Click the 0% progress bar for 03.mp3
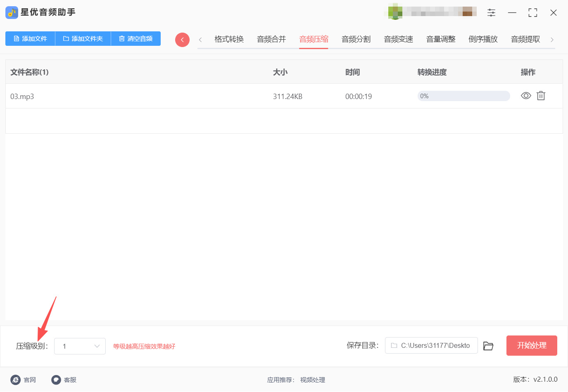 pos(463,96)
